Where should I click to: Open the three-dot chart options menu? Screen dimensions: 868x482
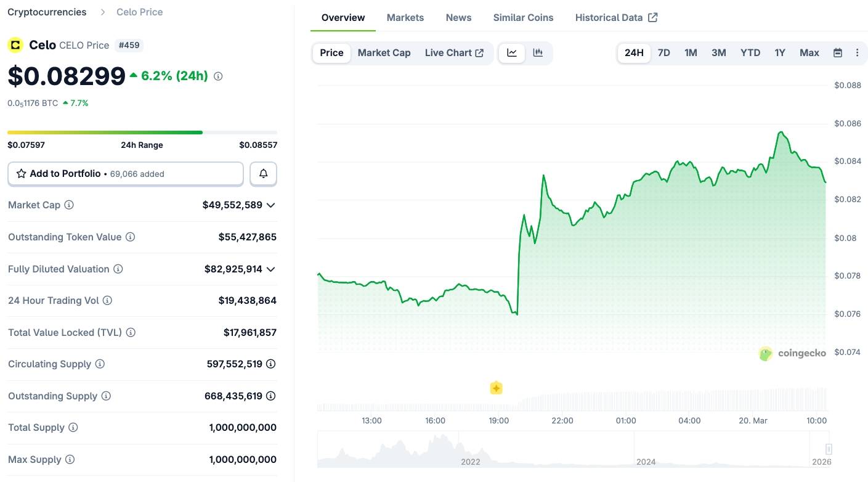pos(857,53)
